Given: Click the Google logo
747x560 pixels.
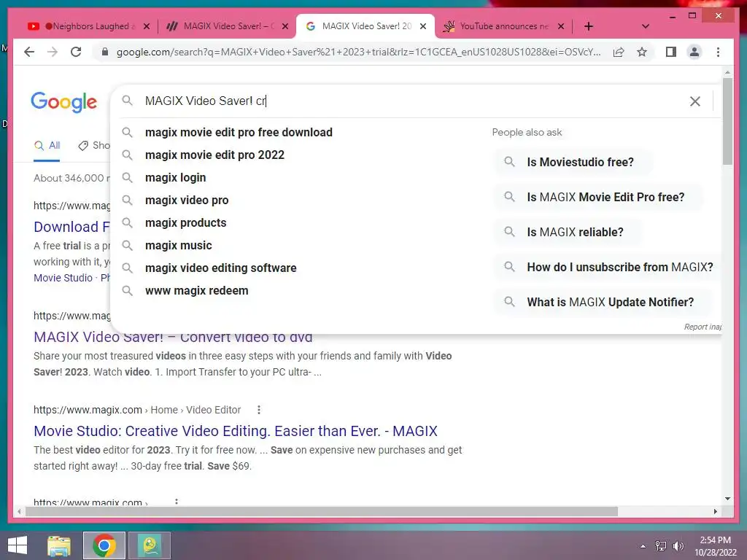Looking at the screenshot, I should (64, 102).
